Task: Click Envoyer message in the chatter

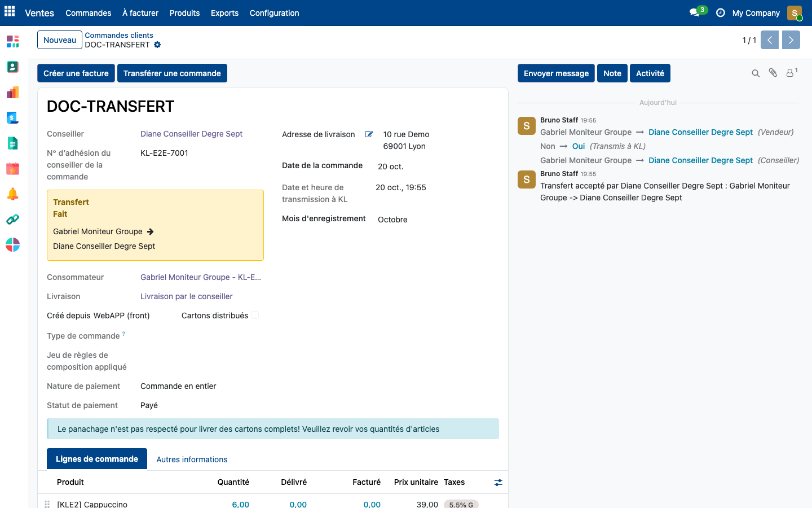Action: tap(556, 73)
